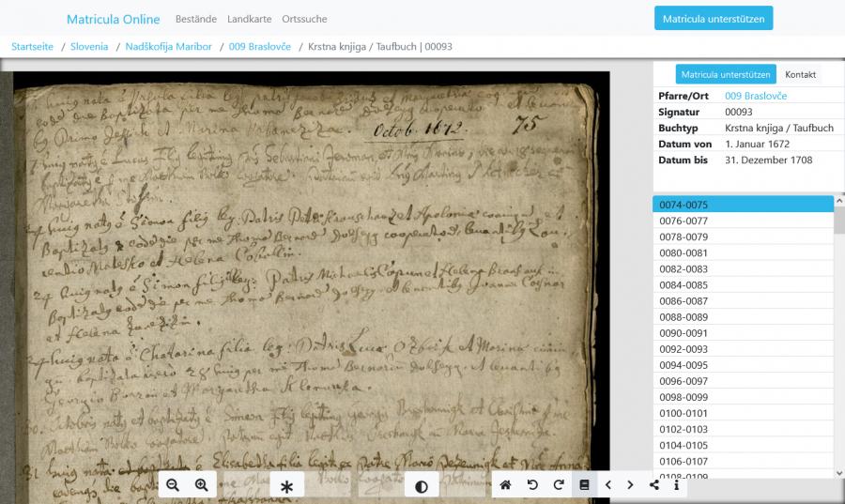Screen dimensions: 845x504
Task: Click page list scrollbar up arrow
Action: (x=839, y=200)
